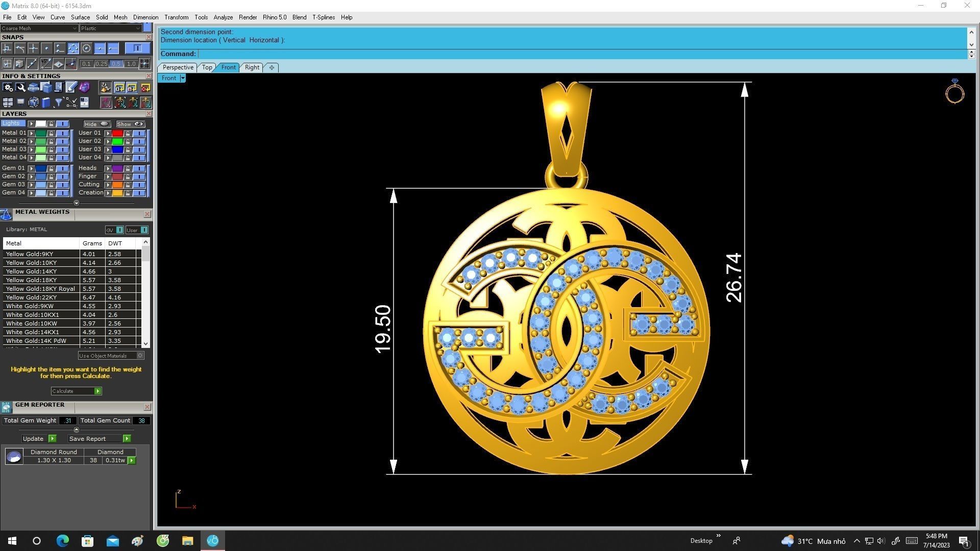Expand the Diamond 0.31tw row arrow
Viewport: 980px width, 551px height.
pos(132,460)
